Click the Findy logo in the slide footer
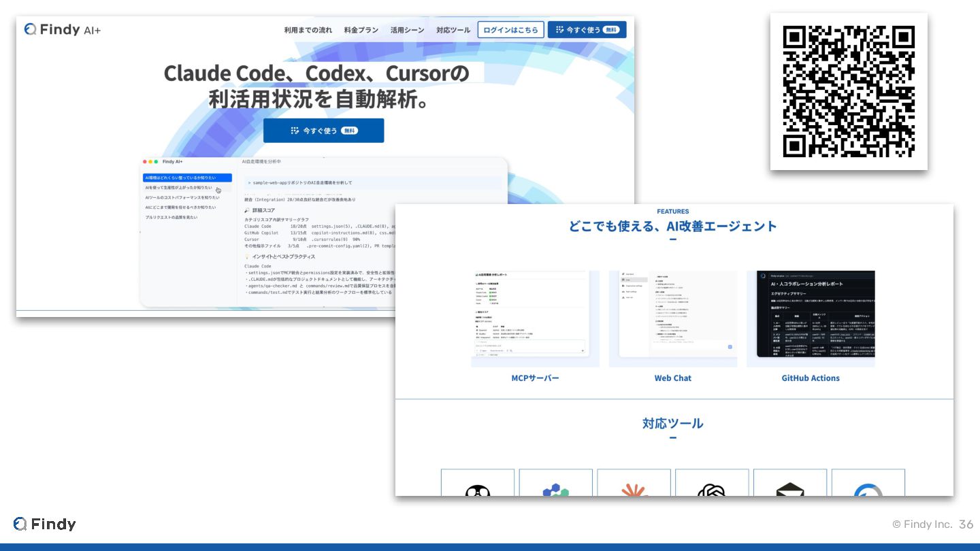The image size is (980, 551). click(44, 524)
